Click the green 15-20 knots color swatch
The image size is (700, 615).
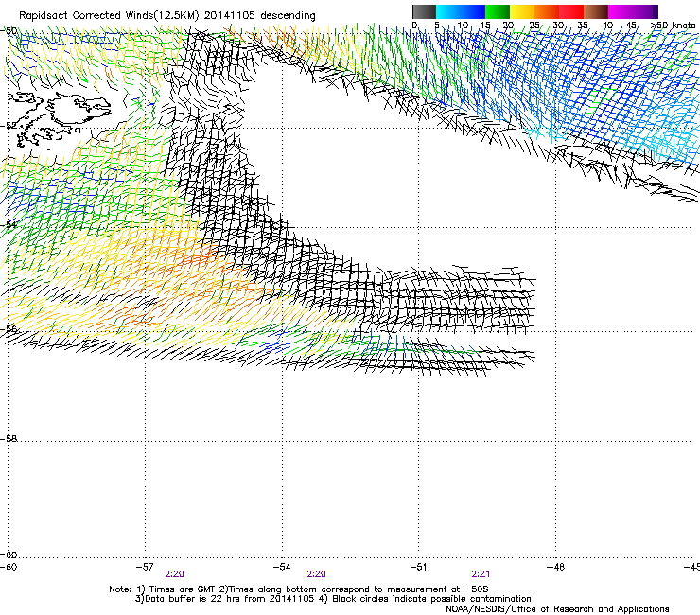(x=498, y=11)
